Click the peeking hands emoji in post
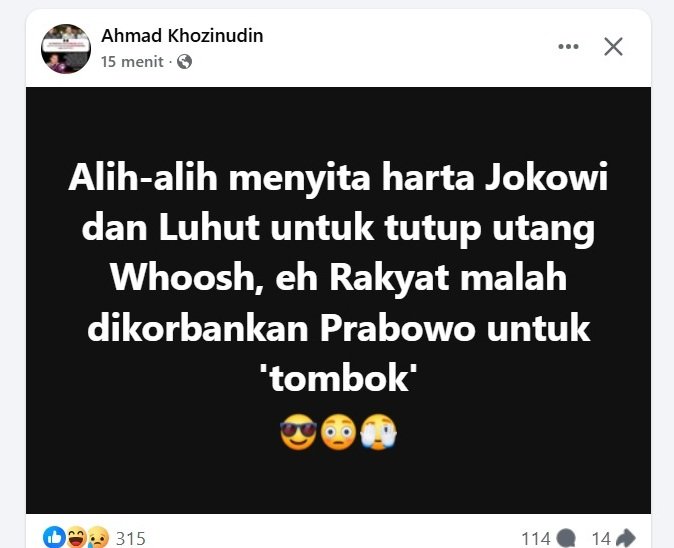This screenshot has height=548, width=674. click(x=378, y=432)
